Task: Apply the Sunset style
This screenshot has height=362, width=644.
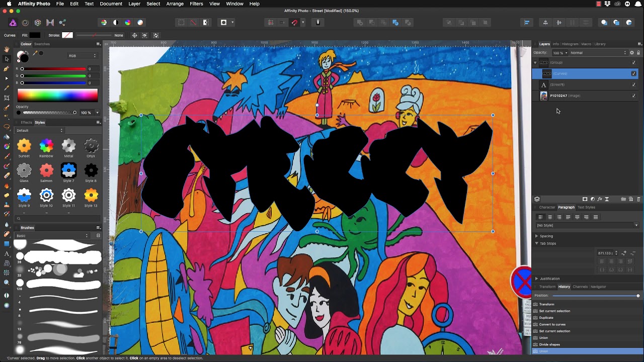Action: coord(24,146)
